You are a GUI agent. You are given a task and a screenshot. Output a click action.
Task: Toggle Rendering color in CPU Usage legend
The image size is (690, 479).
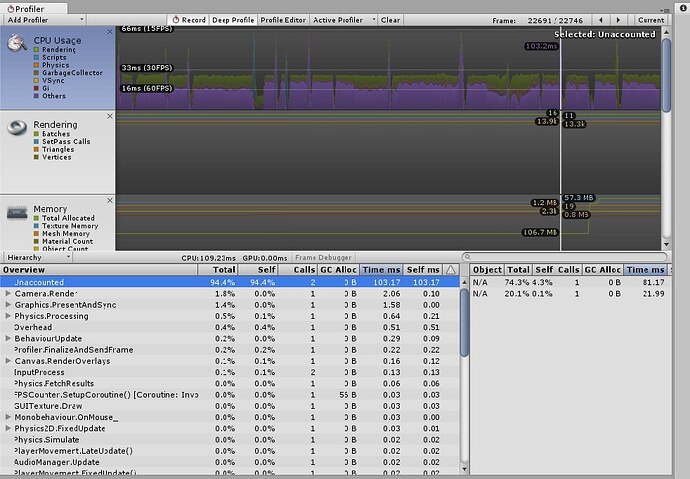point(37,50)
